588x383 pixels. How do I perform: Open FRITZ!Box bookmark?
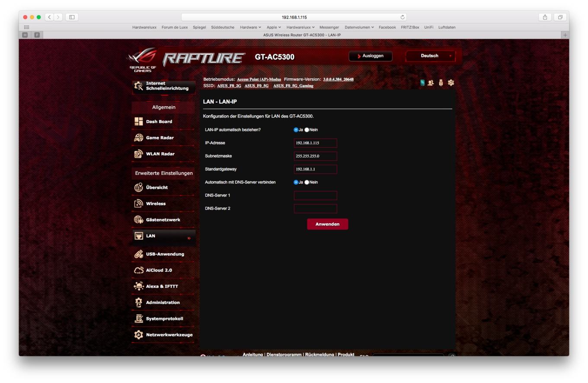pyautogui.click(x=410, y=27)
